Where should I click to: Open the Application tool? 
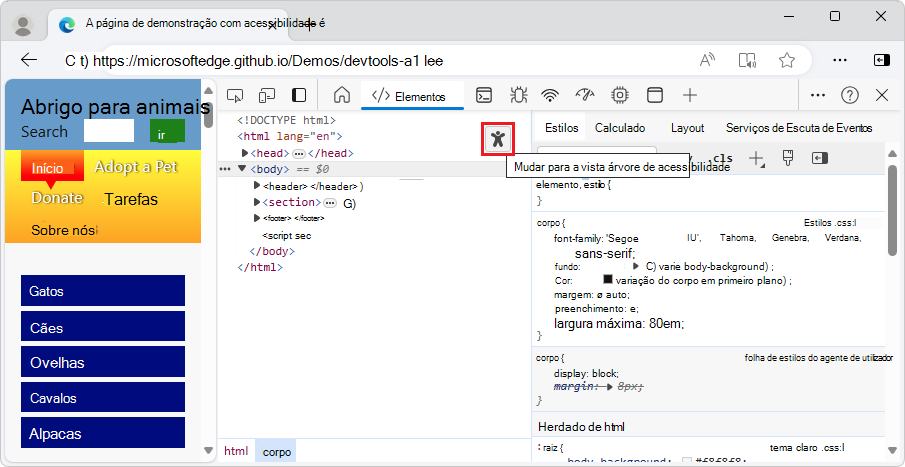tap(655, 95)
